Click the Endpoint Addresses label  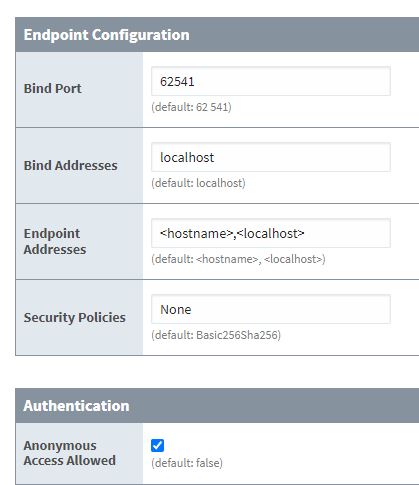(55, 241)
